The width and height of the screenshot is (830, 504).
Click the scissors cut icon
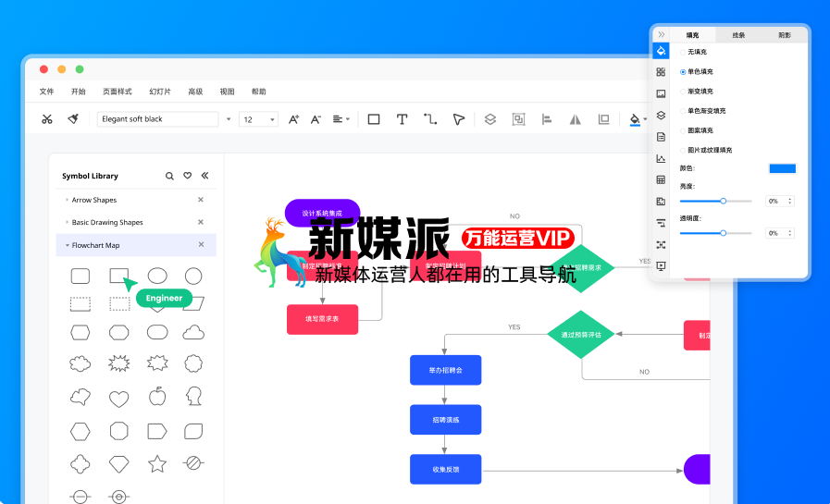pyautogui.click(x=47, y=119)
